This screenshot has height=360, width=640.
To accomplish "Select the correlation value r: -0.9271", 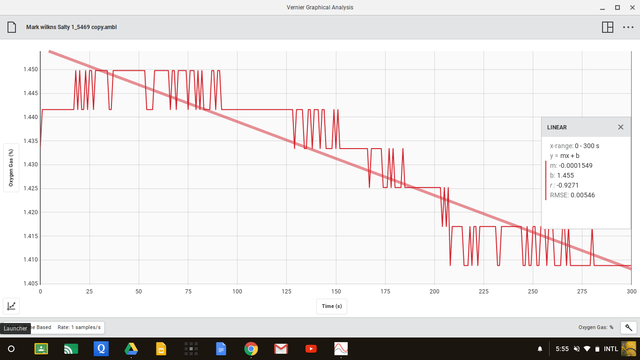I will coord(564,185).
